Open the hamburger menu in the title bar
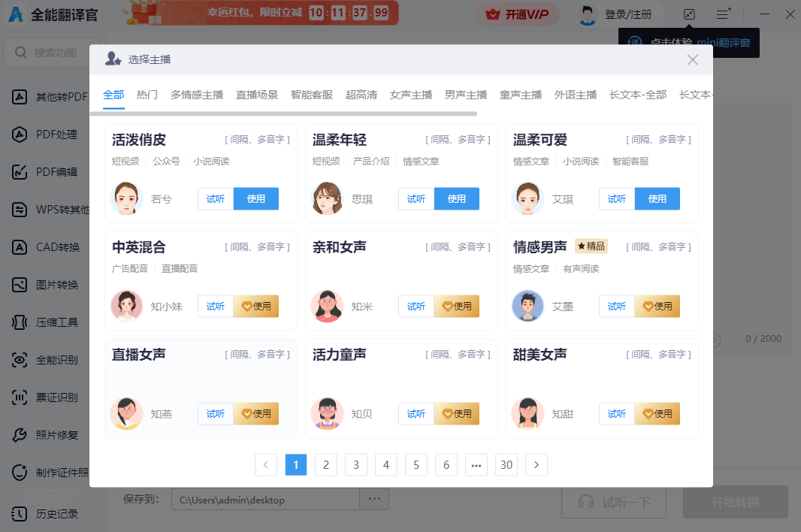The width and height of the screenshot is (801, 532). click(721, 14)
